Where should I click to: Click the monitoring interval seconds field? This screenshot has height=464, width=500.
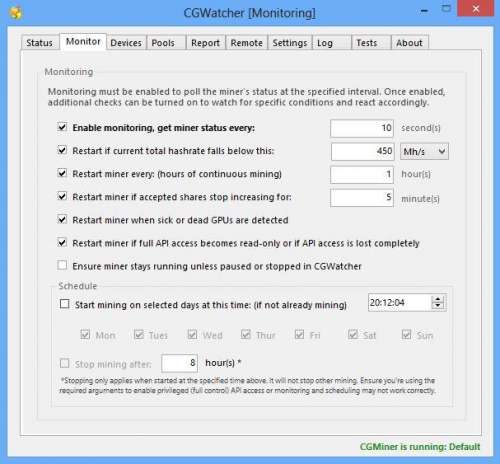tap(362, 128)
